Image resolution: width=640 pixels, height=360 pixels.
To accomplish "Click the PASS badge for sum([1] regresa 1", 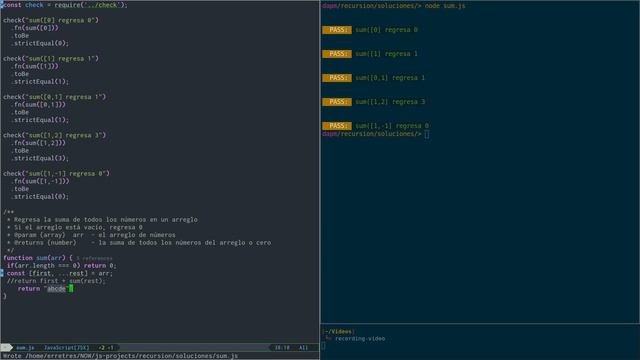I will (337, 54).
